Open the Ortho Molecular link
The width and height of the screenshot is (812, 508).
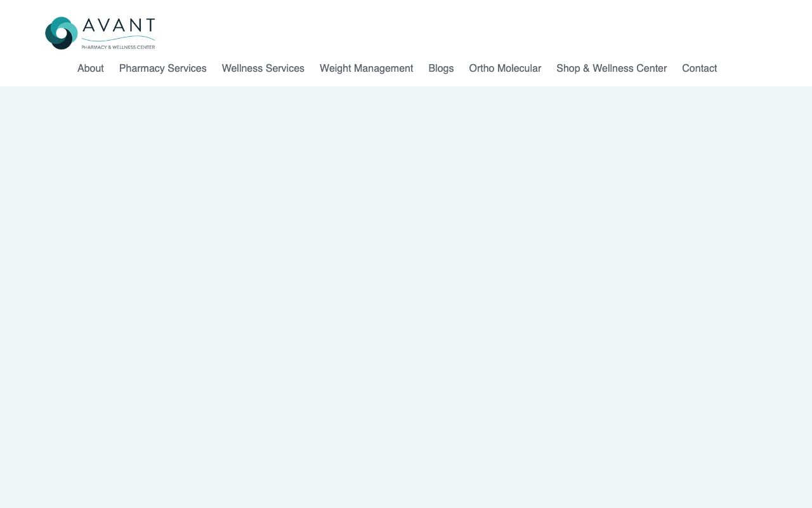pos(505,69)
